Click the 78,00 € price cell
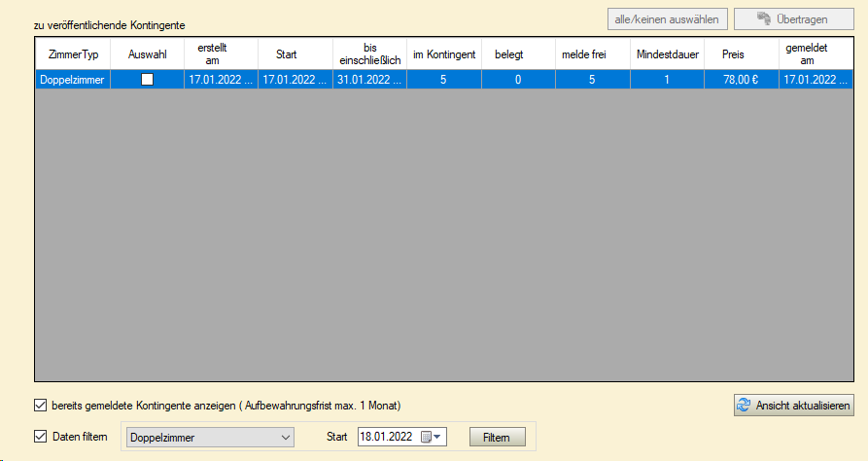The height and width of the screenshot is (461, 868). point(743,81)
